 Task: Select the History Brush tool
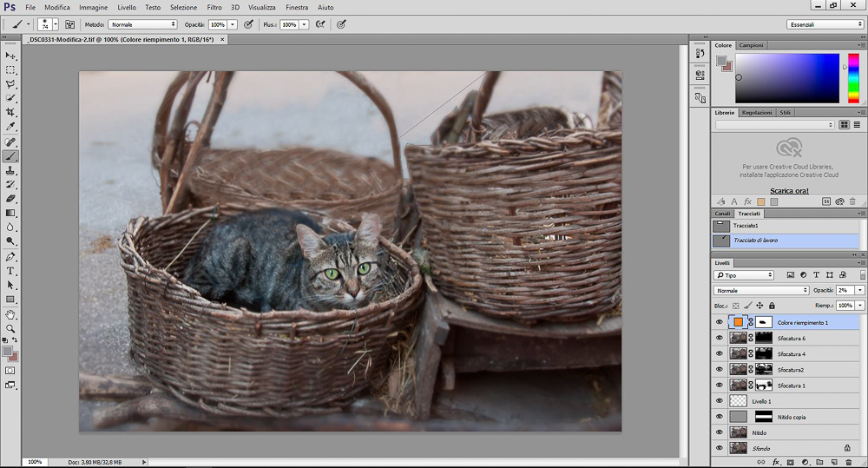click(x=10, y=184)
